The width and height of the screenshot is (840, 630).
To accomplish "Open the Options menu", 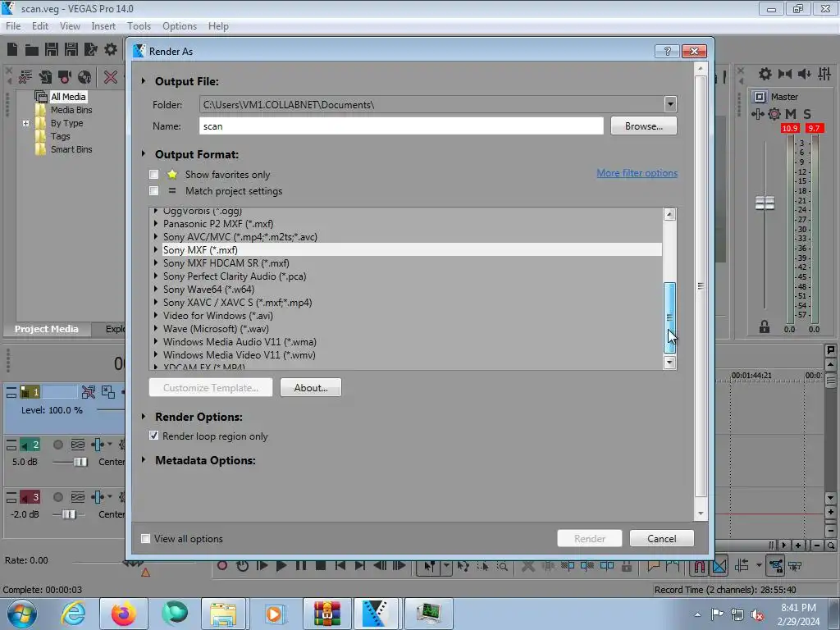I will pyautogui.click(x=180, y=25).
